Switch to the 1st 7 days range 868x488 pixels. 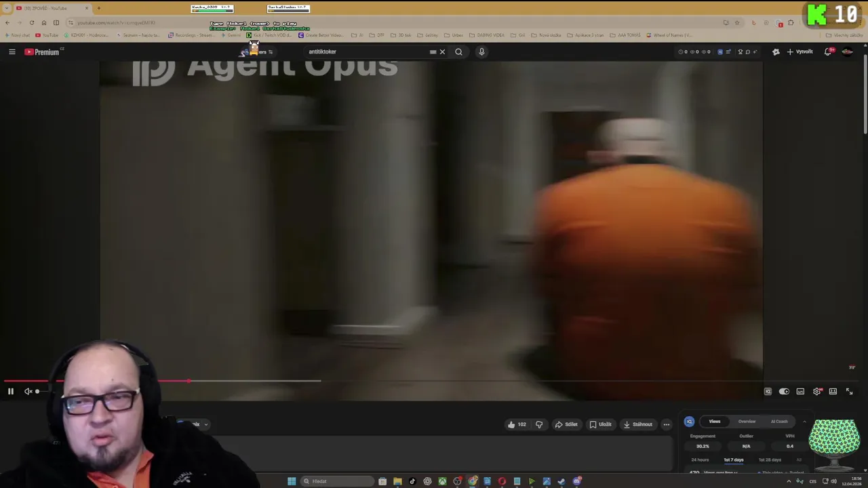(734, 460)
